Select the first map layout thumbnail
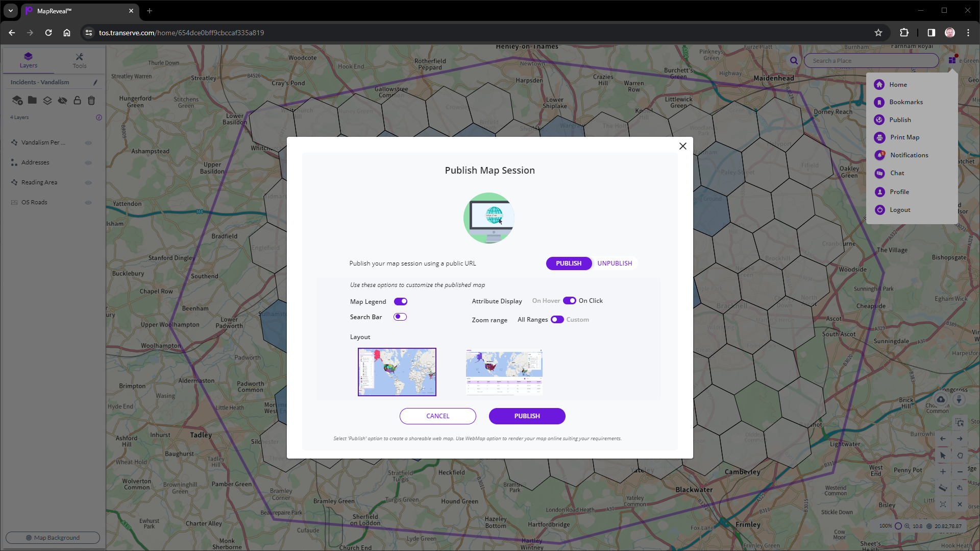Image resolution: width=980 pixels, height=551 pixels. (397, 371)
